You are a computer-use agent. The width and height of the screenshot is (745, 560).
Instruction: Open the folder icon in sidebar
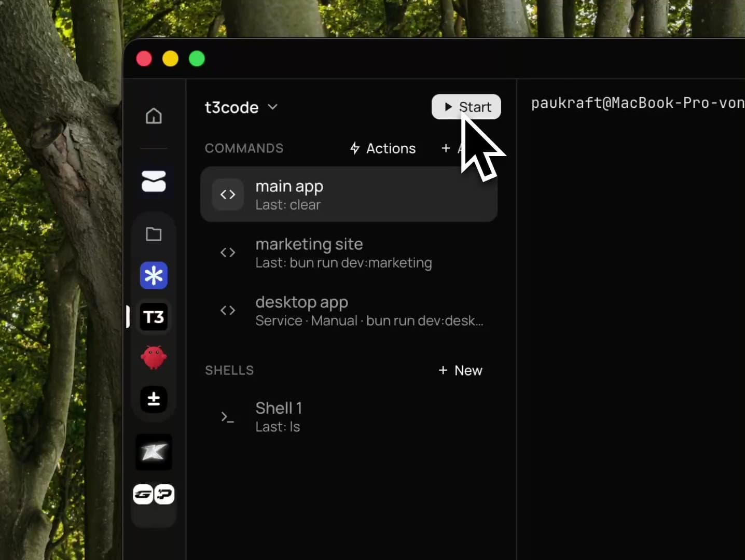point(154,234)
